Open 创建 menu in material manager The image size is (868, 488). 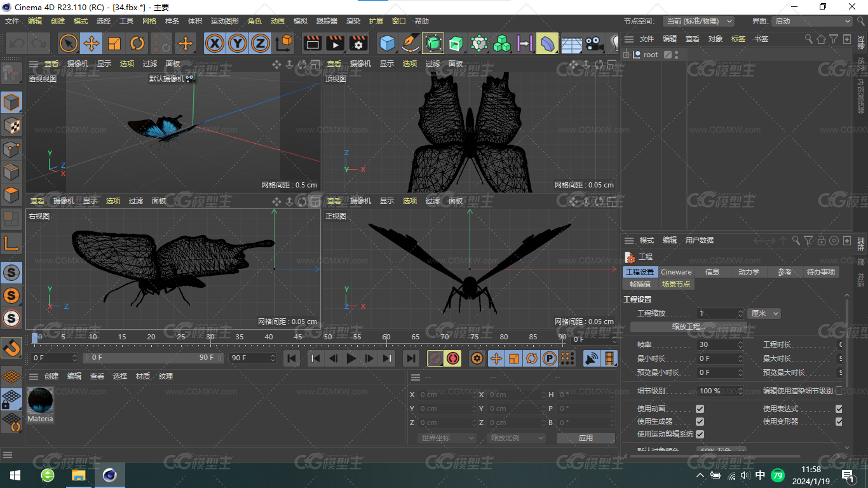coord(51,376)
